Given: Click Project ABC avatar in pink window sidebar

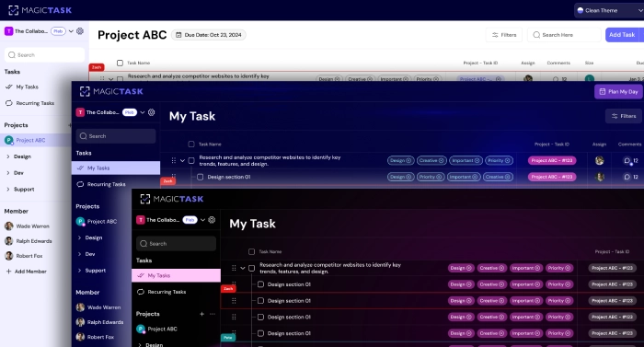Looking at the screenshot, I should pyautogui.click(x=141, y=329).
